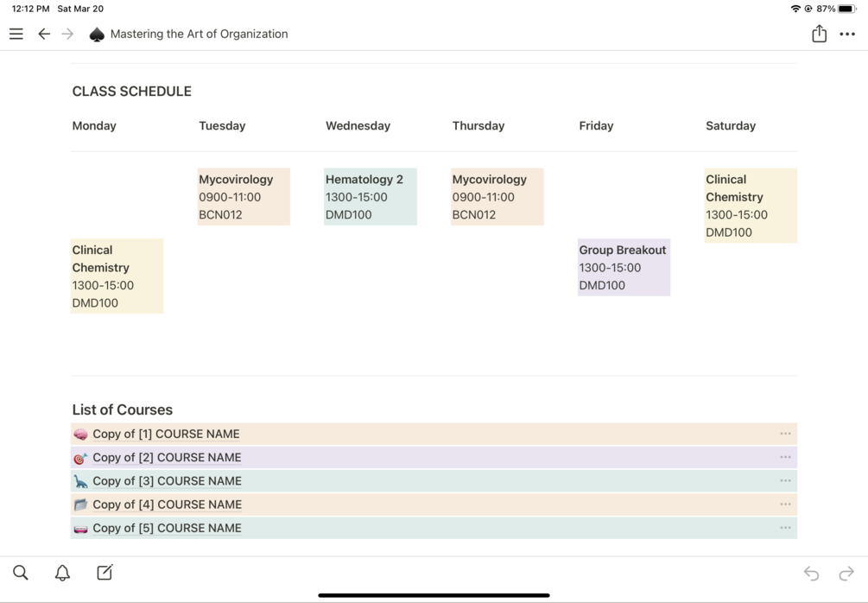Open the sidebar hamburger menu

click(16, 35)
